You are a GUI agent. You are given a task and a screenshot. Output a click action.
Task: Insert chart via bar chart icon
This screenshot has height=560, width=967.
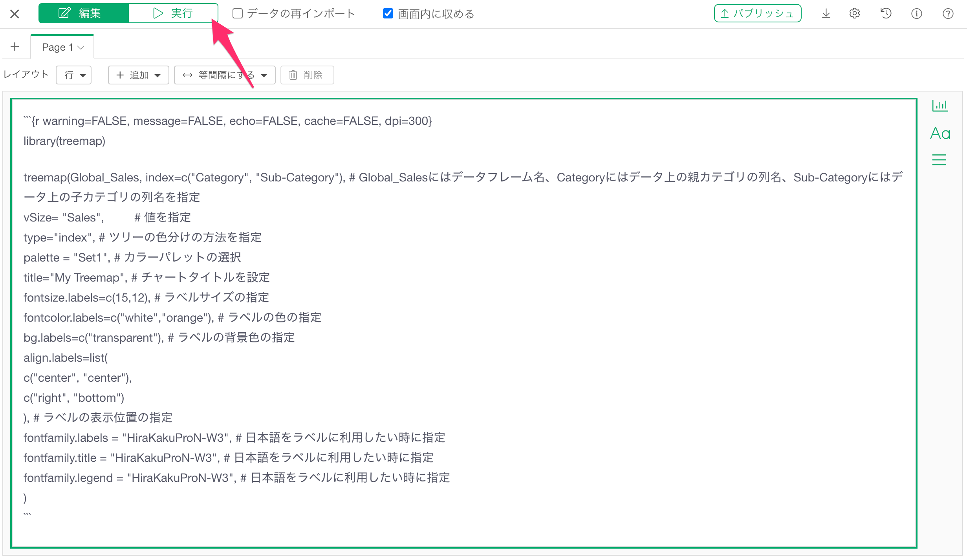940,105
